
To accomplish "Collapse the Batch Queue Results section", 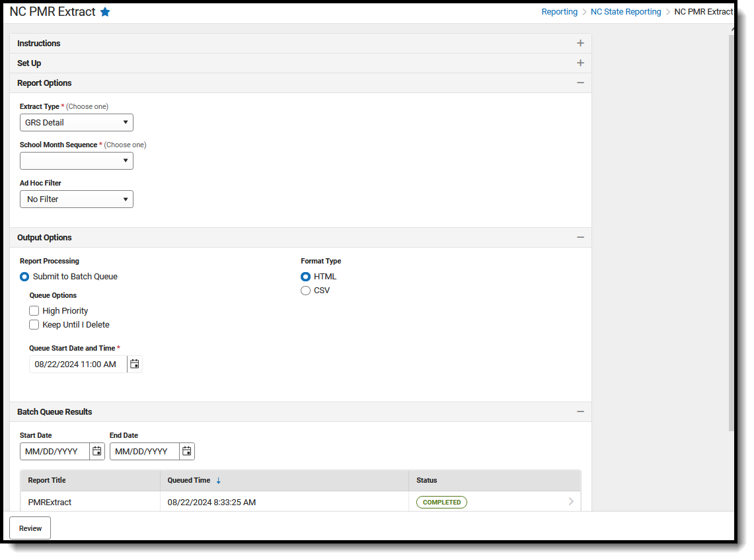I will (580, 412).
